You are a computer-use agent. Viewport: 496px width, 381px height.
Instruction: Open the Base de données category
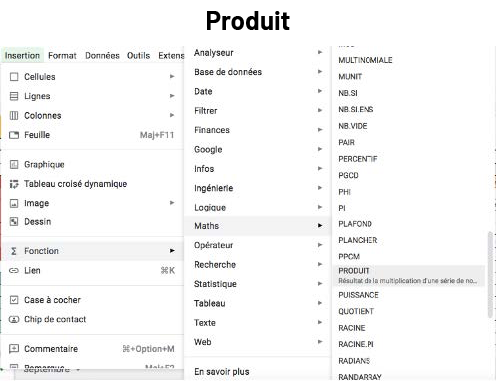click(x=257, y=72)
